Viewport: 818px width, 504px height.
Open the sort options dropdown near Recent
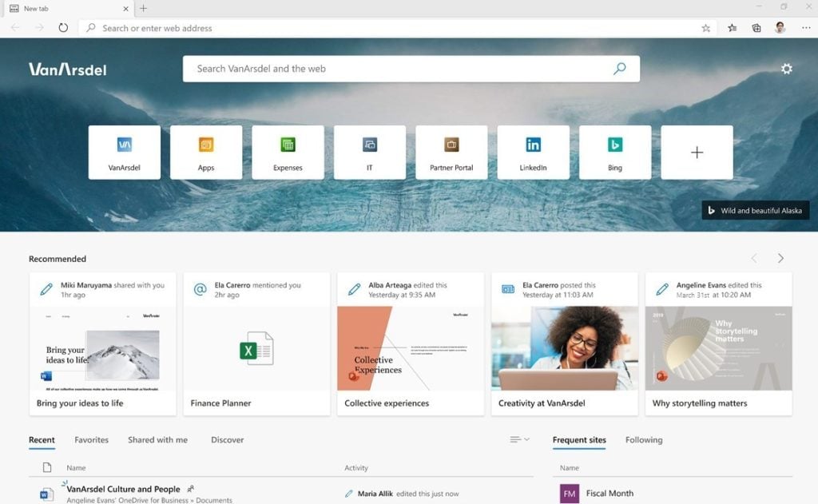pos(518,440)
